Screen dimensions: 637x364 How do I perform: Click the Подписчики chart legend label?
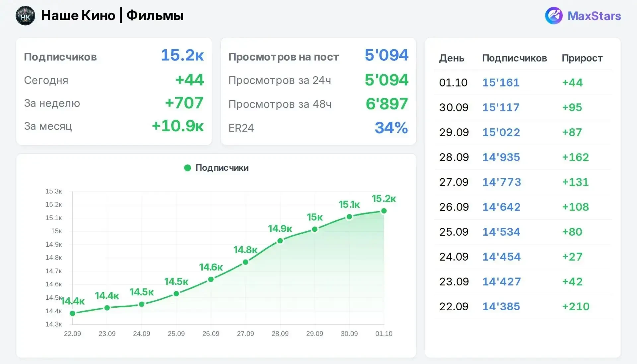(222, 168)
